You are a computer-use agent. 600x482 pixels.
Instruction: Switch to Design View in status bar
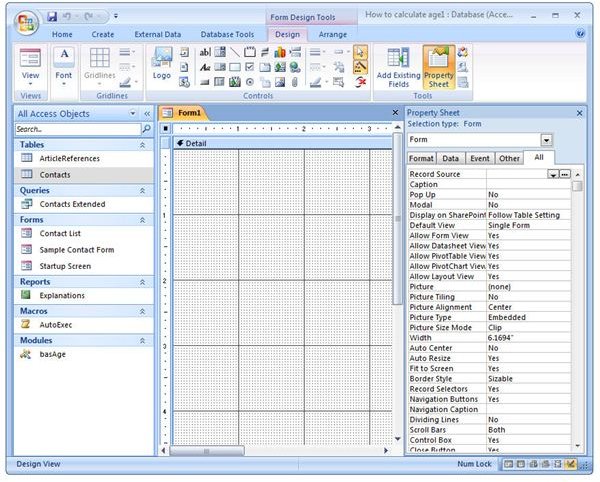(570, 464)
